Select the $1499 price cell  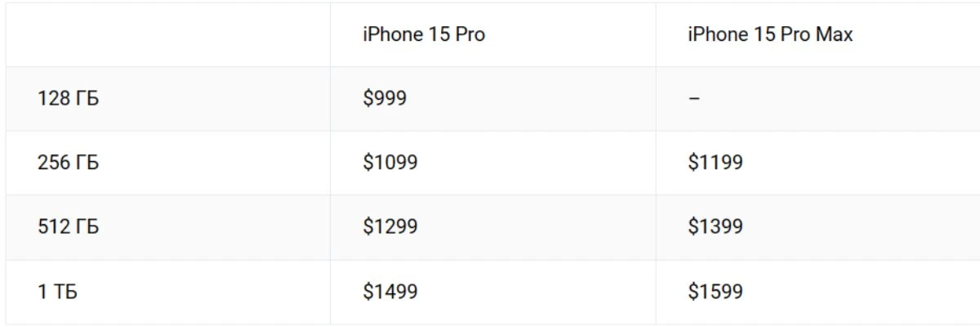(x=390, y=292)
